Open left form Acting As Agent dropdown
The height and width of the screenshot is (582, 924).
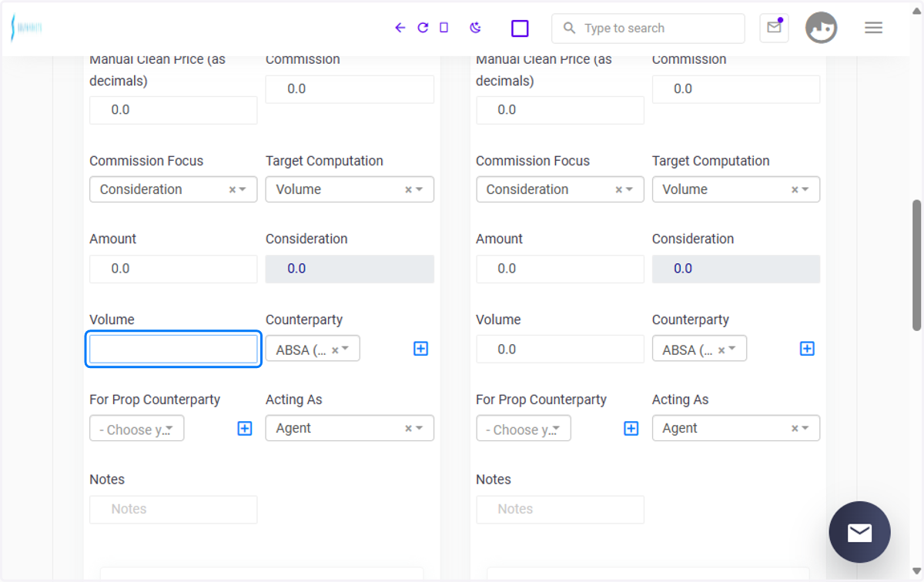pyautogui.click(x=350, y=428)
